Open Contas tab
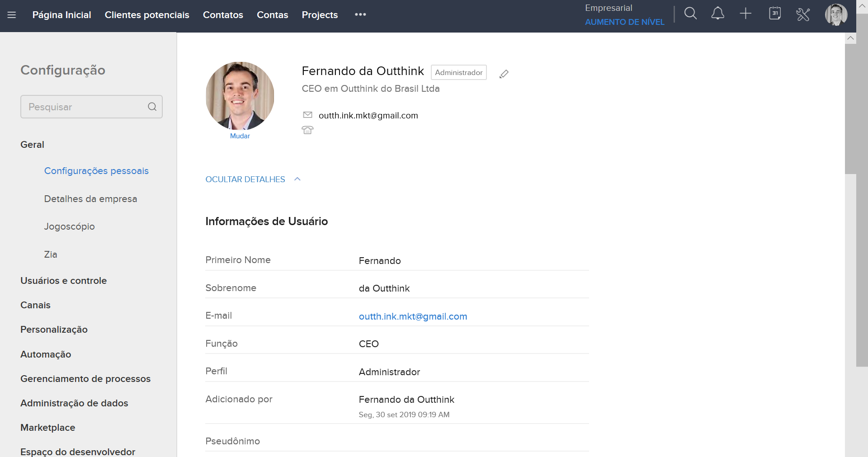This screenshot has width=868, height=457. pyautogui.click(x=272, y=15)
